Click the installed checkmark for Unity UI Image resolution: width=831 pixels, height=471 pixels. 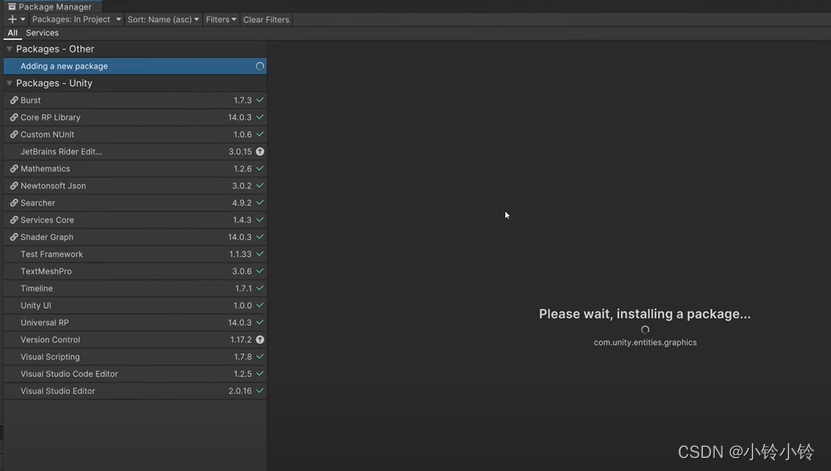260,305
